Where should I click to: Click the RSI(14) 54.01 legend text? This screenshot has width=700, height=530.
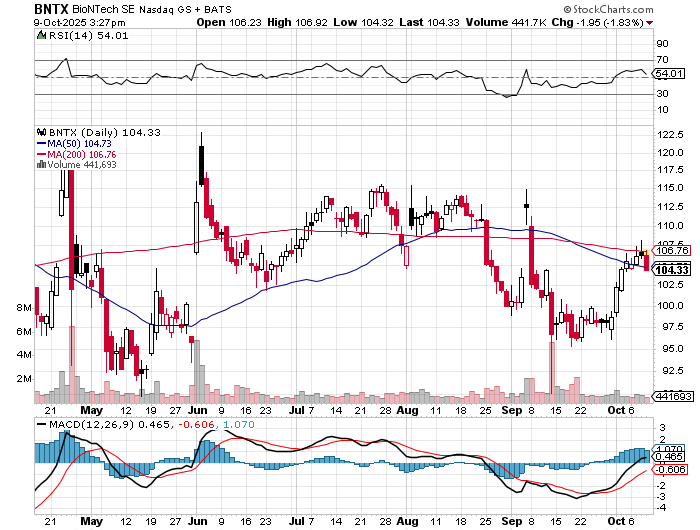point(88,36)
